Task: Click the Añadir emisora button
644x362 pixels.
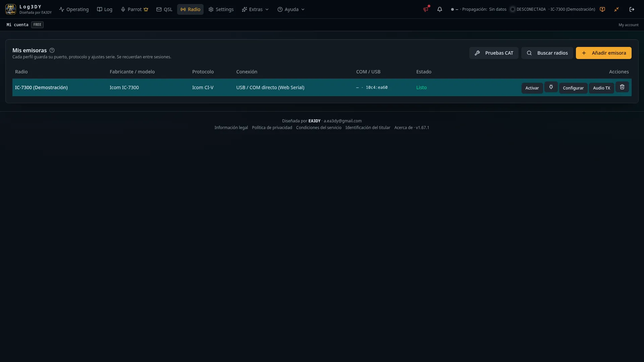Action: point(604,53)
